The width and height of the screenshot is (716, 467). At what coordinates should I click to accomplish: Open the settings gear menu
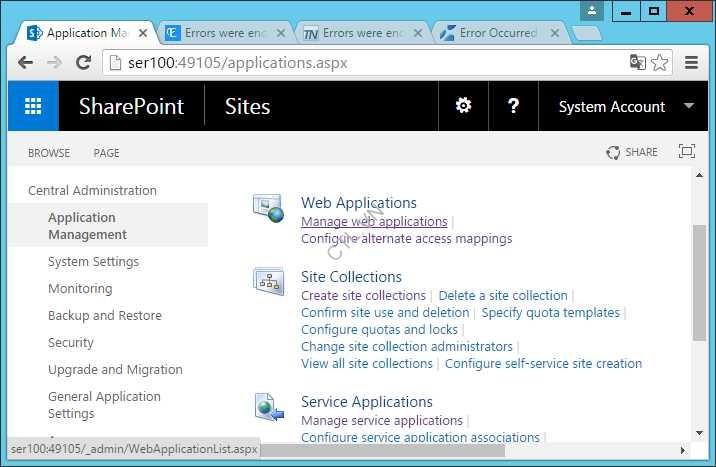coord(463,106)
